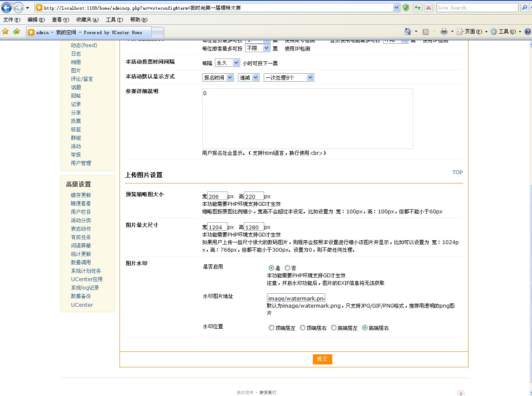Open the 收藏夹(A) menu

click(x=87, y=20)
